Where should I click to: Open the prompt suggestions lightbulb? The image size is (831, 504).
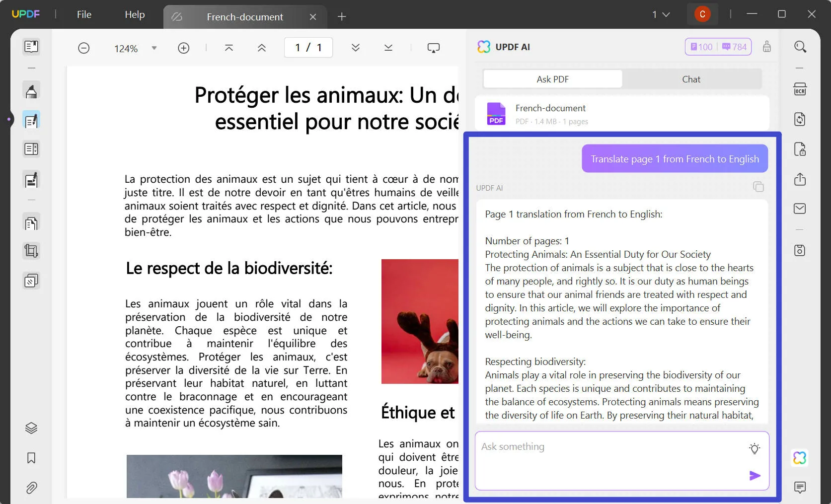[x=755, y=448]
